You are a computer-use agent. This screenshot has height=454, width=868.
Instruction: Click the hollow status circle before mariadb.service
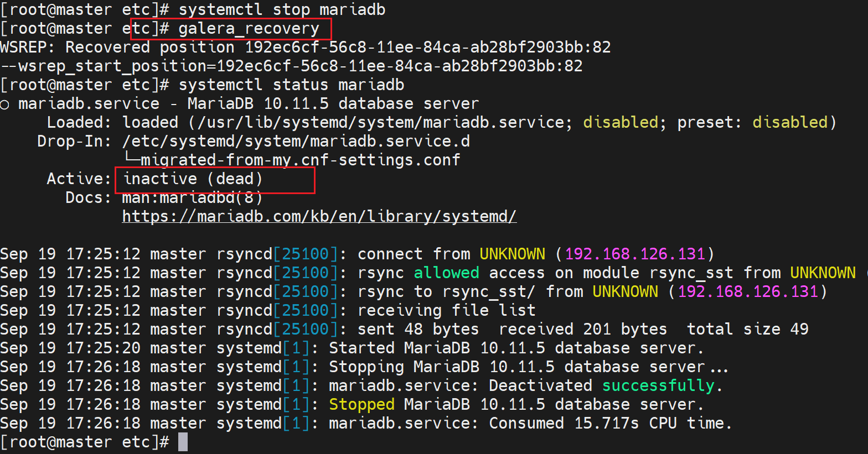click(x=5, y=105)
